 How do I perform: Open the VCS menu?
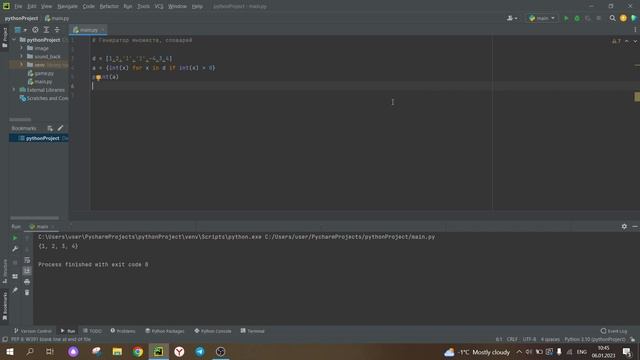point(159,7)
